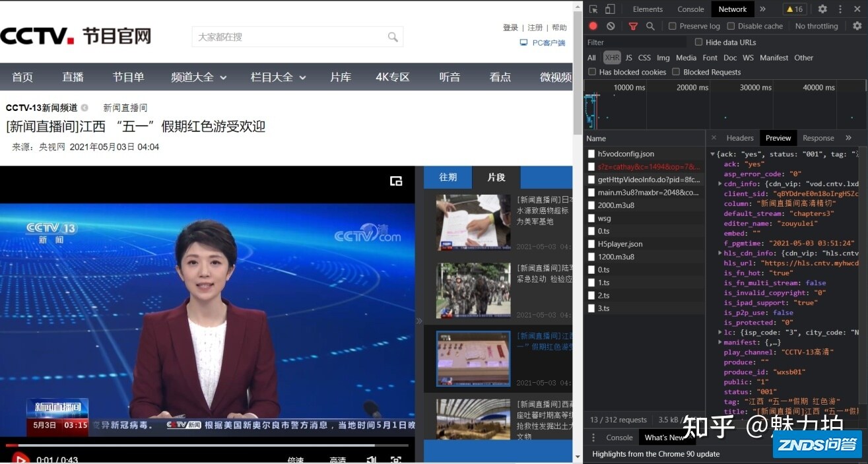Click the 注册 link
Image resolution: width=868 pixels, height=464 pixels.
(535, 28)
